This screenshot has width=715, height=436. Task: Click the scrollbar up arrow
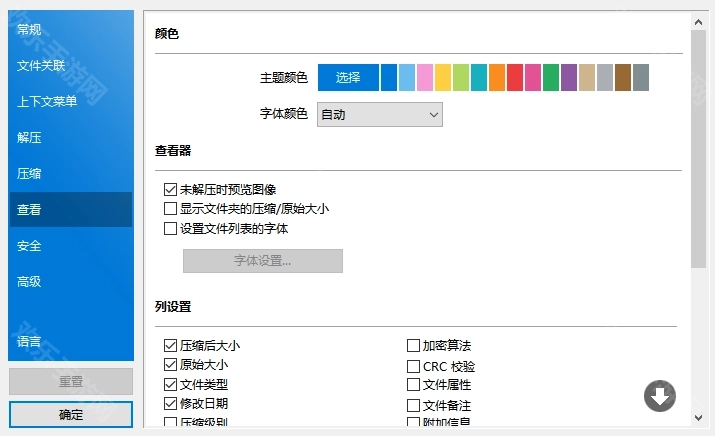pos(699,21)
